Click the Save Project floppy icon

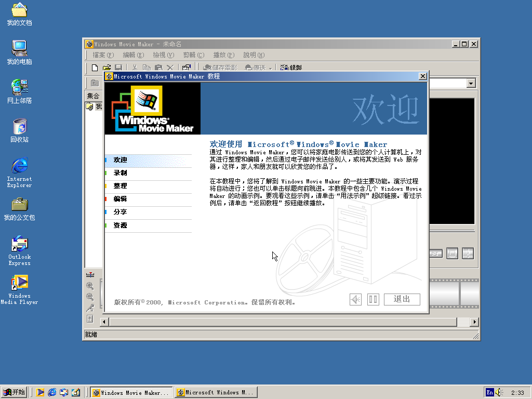click(x=118, y=67)
